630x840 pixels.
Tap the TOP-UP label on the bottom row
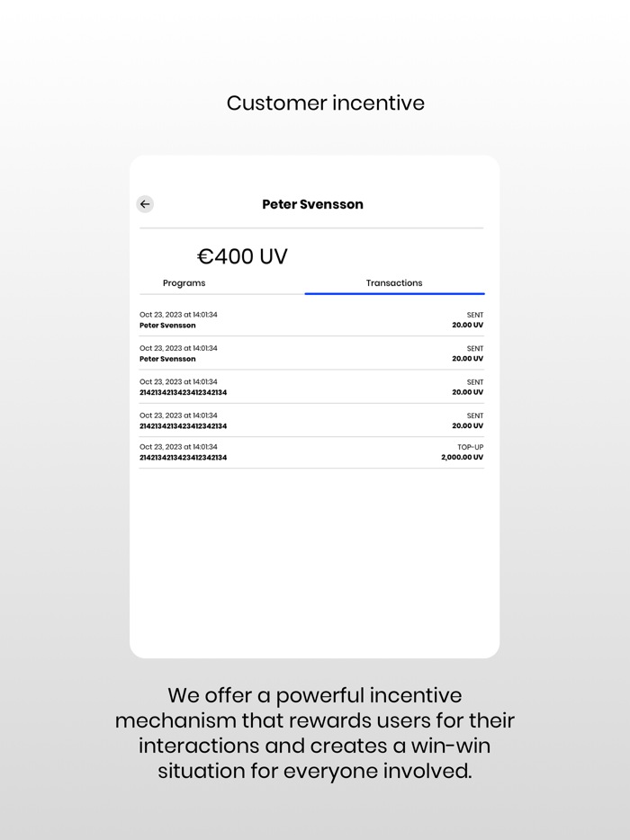click(472, 446)
